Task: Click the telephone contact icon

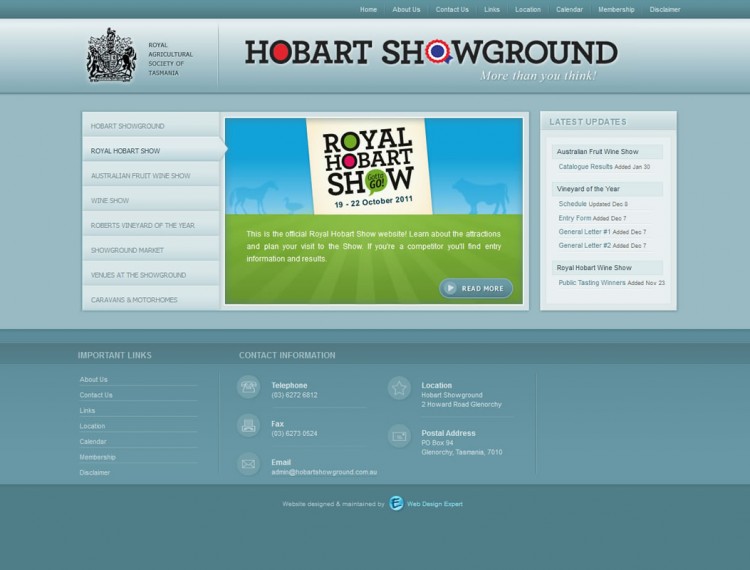Action: coord(248,387)
